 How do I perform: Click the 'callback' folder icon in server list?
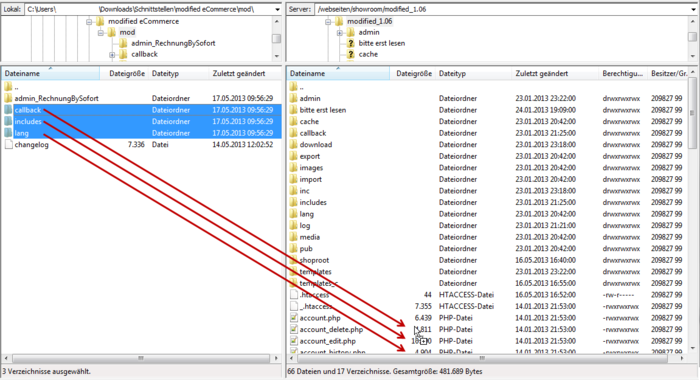coord(293,133)
